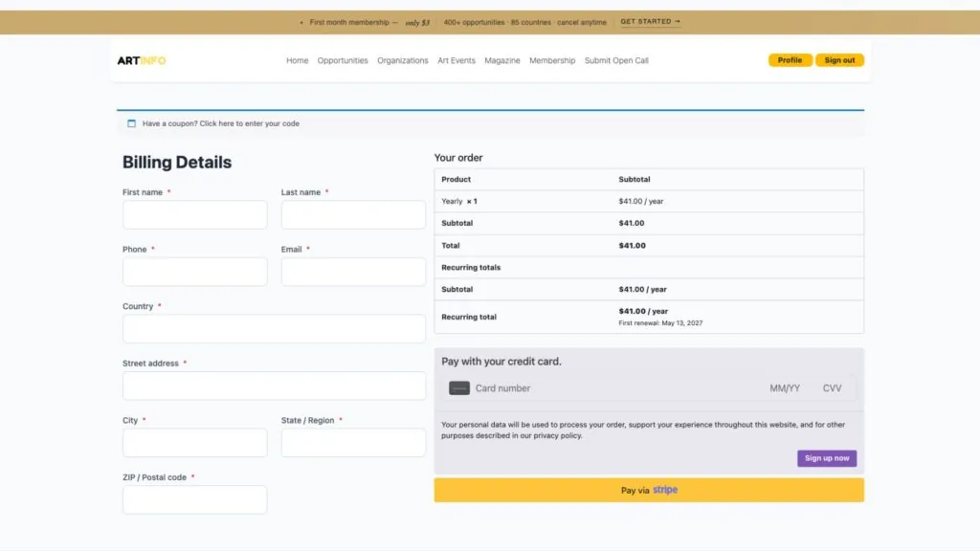Click the Sign out button
980x551 pixels.
[839, 60]
